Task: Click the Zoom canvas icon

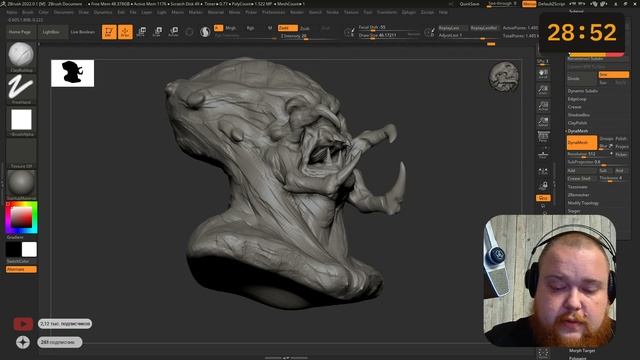Action: 543,90
